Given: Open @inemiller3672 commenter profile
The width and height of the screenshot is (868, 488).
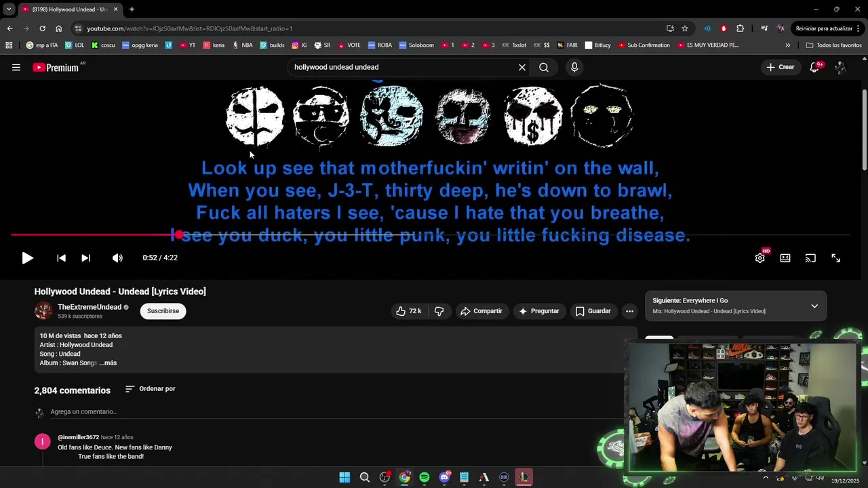Looking at the screenshot, I should [78, 437].
